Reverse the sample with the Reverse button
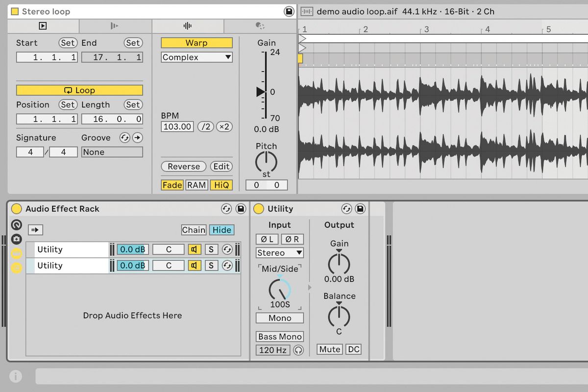This screenshot has width=588, height=392. [x=184, y=167]
